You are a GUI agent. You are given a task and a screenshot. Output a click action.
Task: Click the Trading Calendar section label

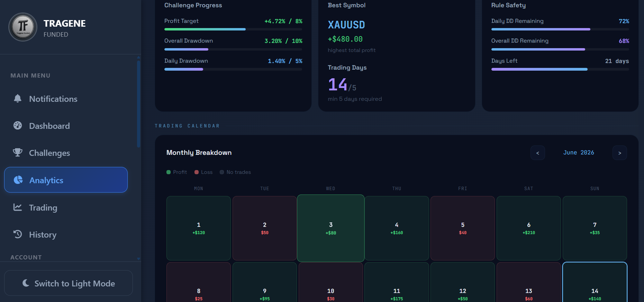point(187,126)
